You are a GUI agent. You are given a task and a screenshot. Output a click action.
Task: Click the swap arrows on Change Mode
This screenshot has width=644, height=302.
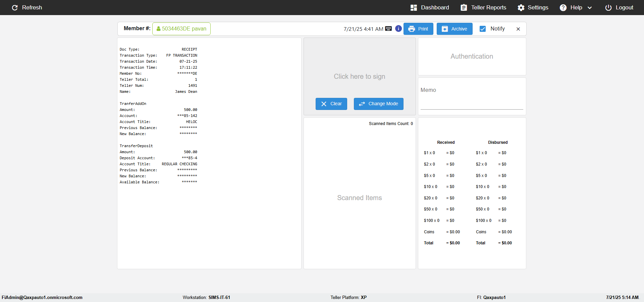point(362,104)
